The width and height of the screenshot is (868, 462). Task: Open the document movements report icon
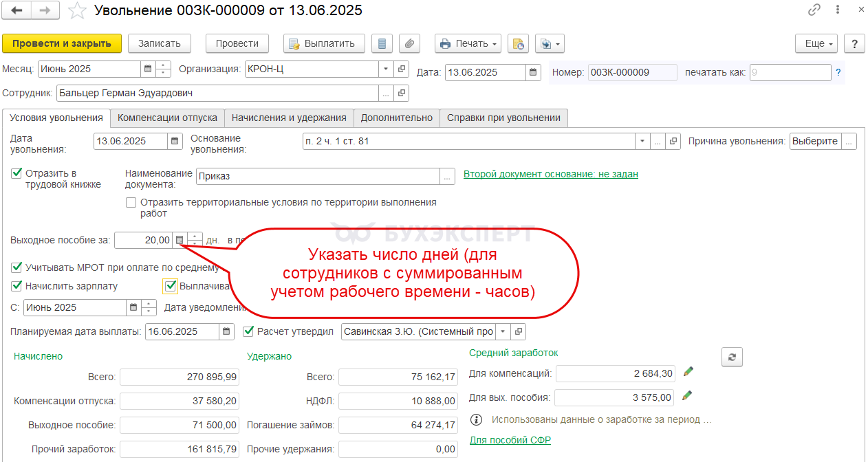coord(382,43)
